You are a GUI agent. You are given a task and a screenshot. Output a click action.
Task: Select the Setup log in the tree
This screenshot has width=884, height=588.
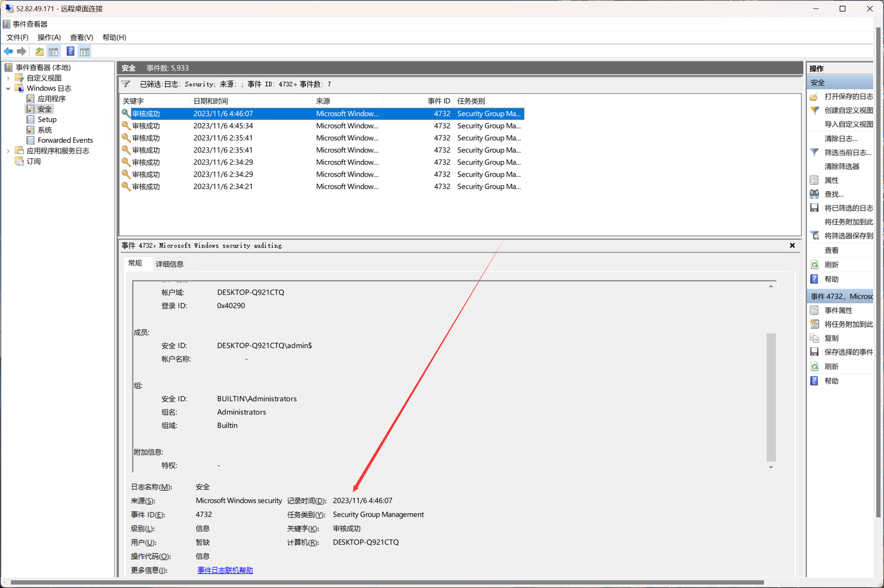[x=47, y=120]
